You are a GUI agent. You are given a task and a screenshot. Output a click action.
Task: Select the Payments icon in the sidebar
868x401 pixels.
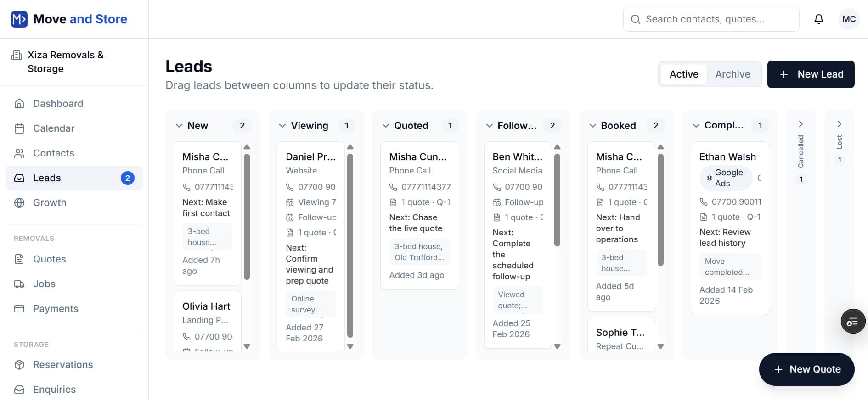click(x=19, y=308)
